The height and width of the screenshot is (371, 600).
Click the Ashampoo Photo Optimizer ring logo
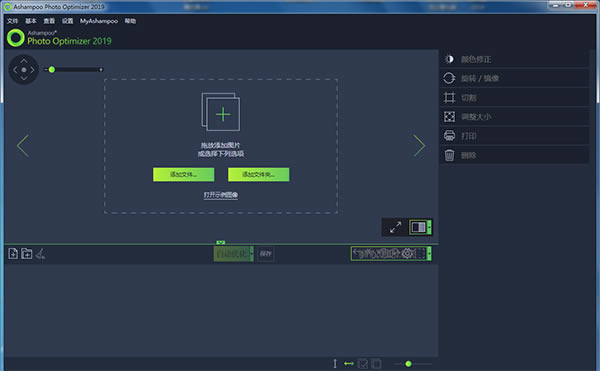tap(16, 38)
